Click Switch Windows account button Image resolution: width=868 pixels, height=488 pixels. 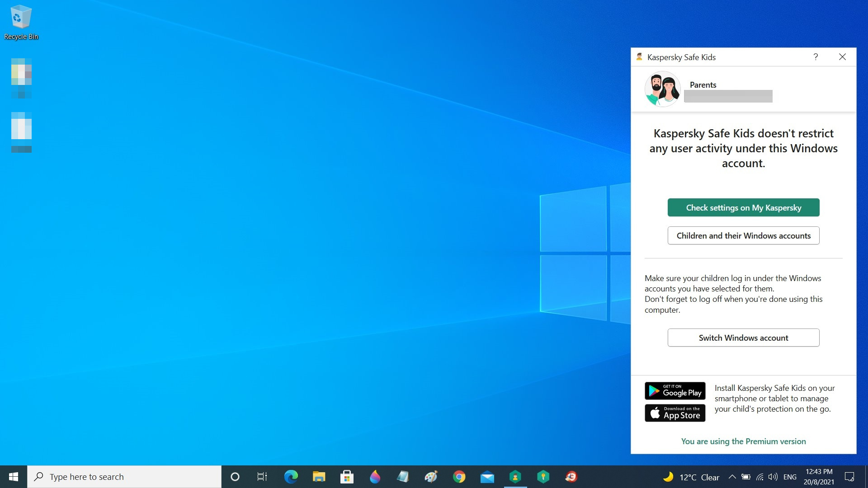coord(743,338)
